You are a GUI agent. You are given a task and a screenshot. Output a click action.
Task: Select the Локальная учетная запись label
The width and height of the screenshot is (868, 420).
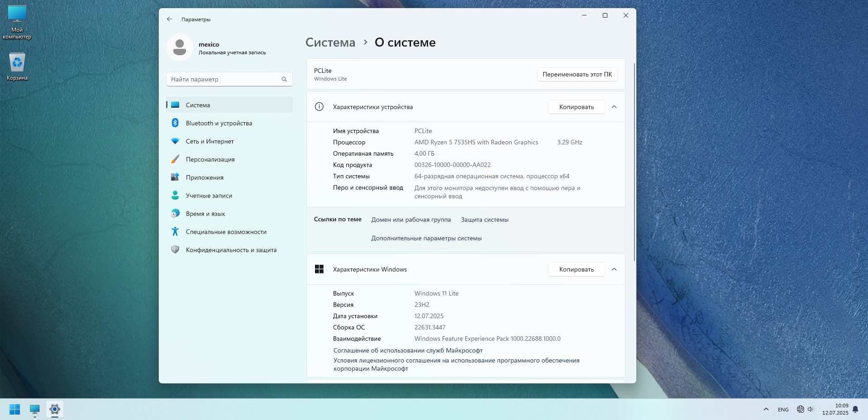pyautogui.click(x=232, y=52)
